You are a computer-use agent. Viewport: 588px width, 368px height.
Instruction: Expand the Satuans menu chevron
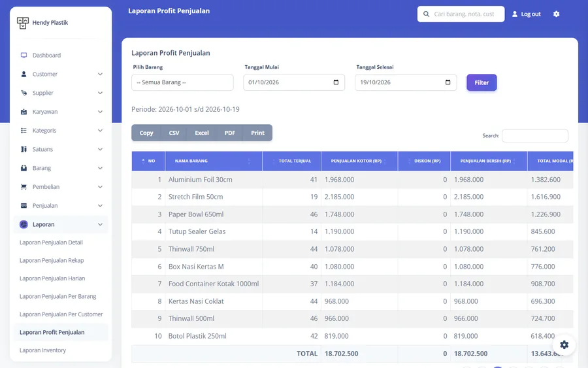tap(100, 149)
